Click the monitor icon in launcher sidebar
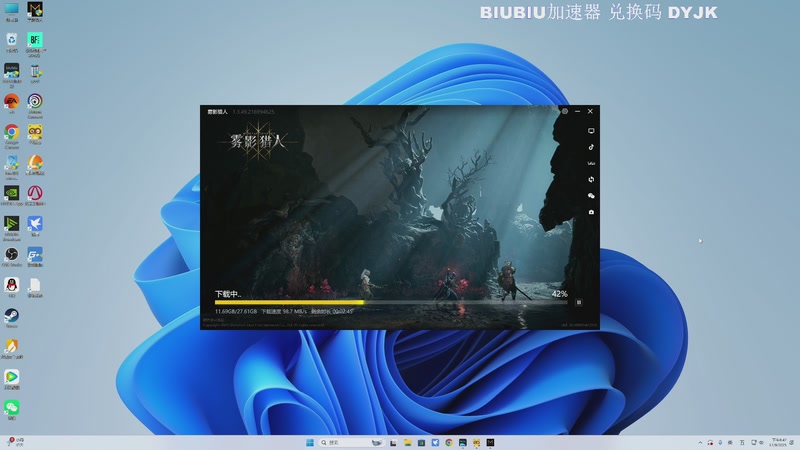This screenshot has height=450, width=800. 591,131
